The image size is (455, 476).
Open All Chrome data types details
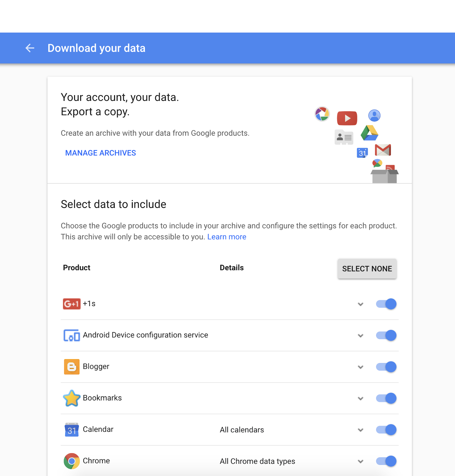pyautogui.click(x=257, y=461)
